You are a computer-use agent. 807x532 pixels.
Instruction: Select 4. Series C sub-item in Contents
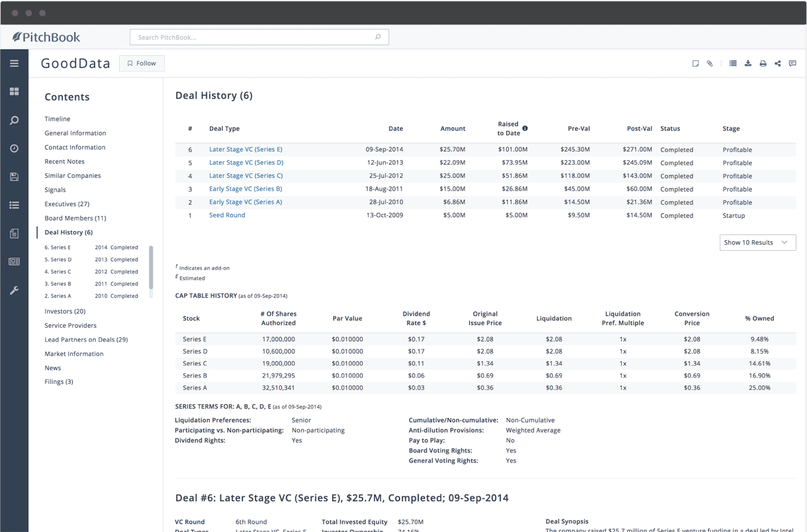point(91,272)
